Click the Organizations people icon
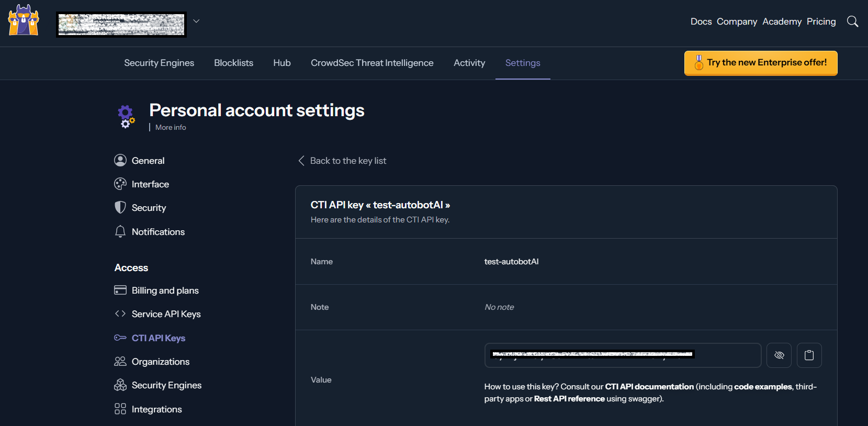This screenshot has width=868, height=426. pyautogui.click(x=120, y=361)
